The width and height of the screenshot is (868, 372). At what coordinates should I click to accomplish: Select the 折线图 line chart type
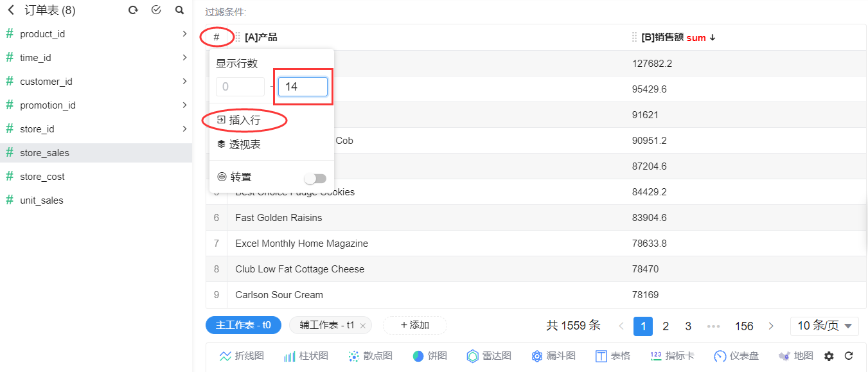pyautogui.click(x=242, y=356)
